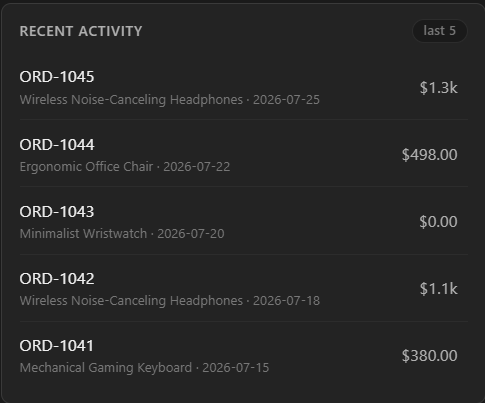Click the $380.00 keyboard order amount
Image resolution: width=485 pixels, height=403 pixels.
pyautogui.click(x=429, y=356)
